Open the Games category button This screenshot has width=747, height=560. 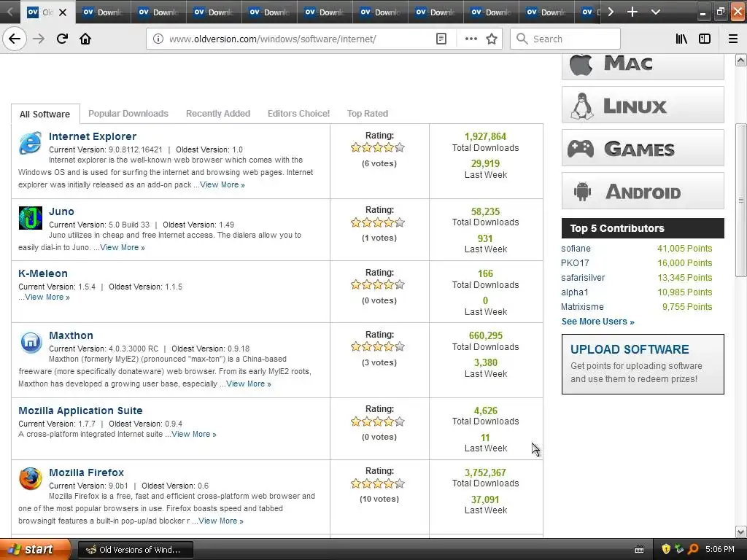click(x=643, y=148)
